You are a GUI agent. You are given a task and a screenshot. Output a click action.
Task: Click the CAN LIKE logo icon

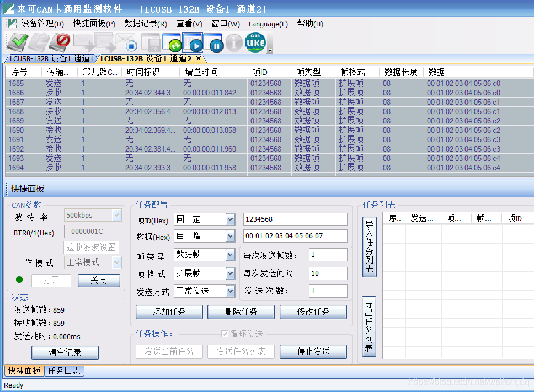coord(255,42)
